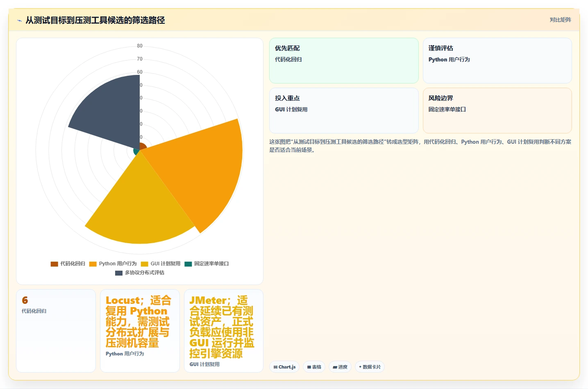Click Python 用户行为 text in the 谨慎评估 card

(449, 59)
